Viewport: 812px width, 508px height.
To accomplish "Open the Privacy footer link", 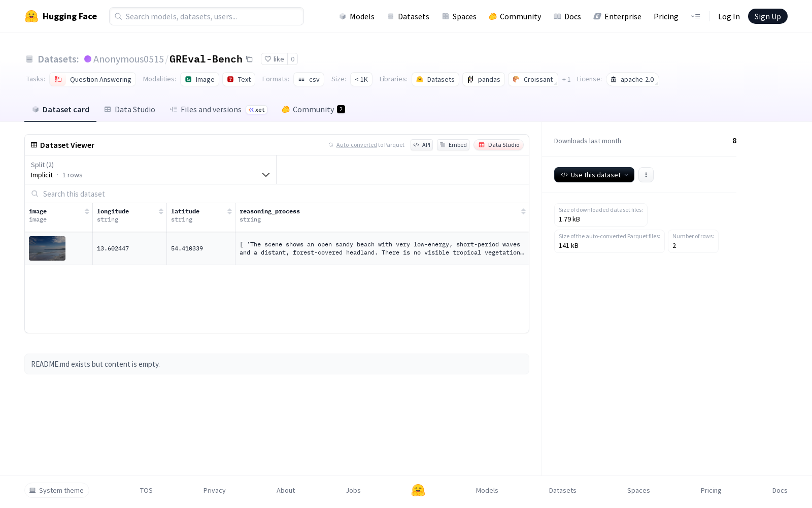I will pyautogui.click(x=214, y=490).
